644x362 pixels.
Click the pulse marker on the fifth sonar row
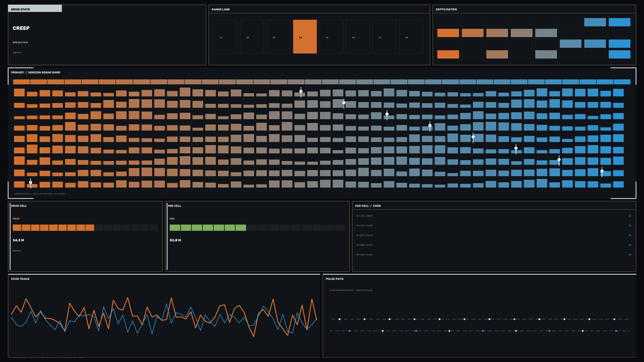point(473,137)
